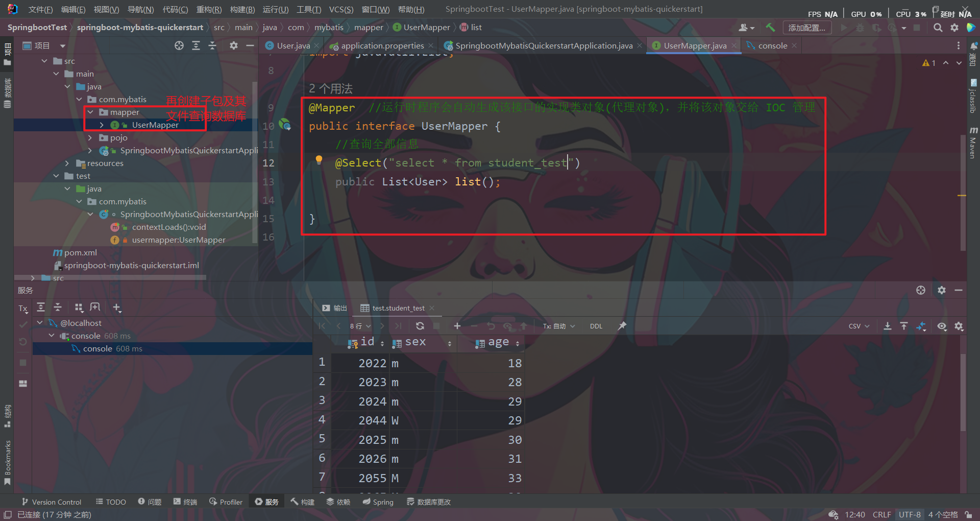This screenshot has width=980, height=521.
Task: Switch to the 输出 output tab
Action: [x=335, y=308]
